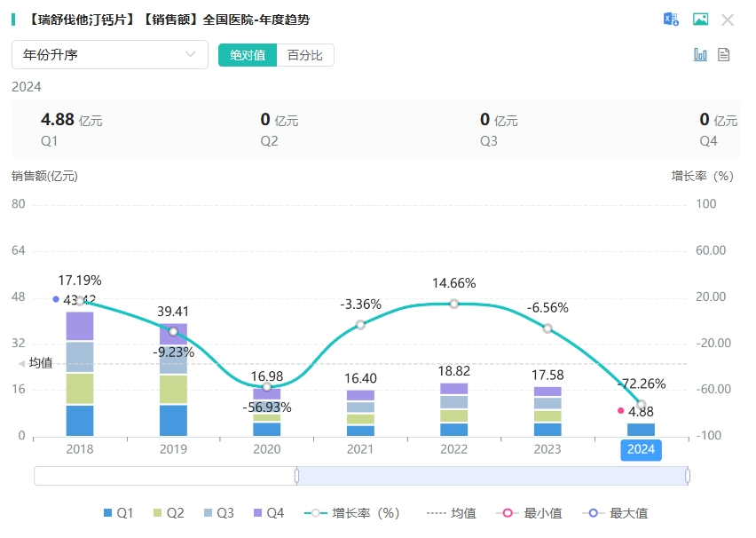Screen dimensions: 756x538
Task: Toggle the Q3 series visibility
Action: click(217, 513)
